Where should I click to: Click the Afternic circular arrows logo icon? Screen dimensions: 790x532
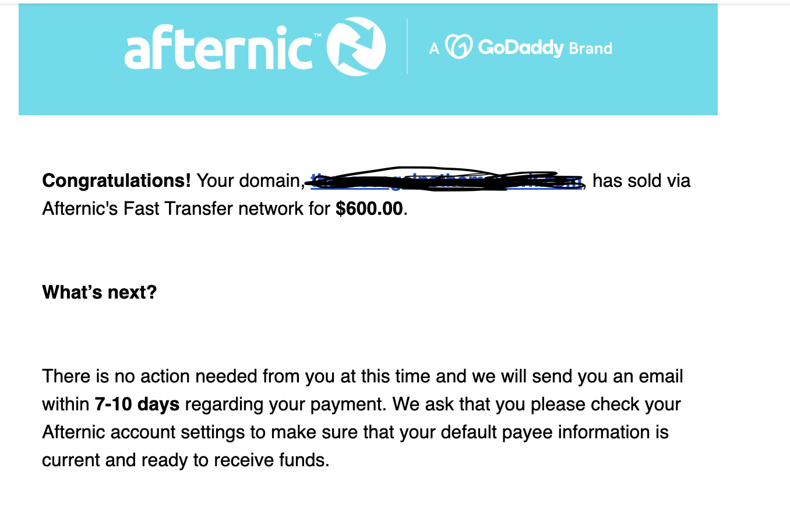pyautogui.click(x=356, y=47)
